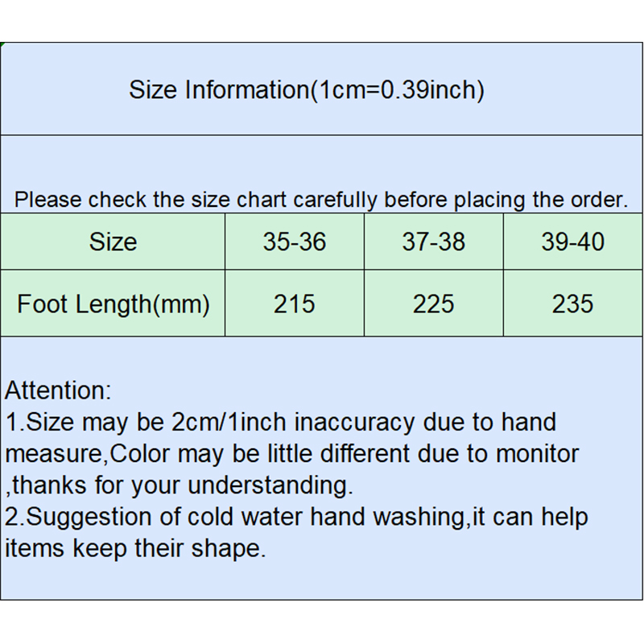Click the 'thanks for your understanding' line
644x644 pixels.
[183, 485]
